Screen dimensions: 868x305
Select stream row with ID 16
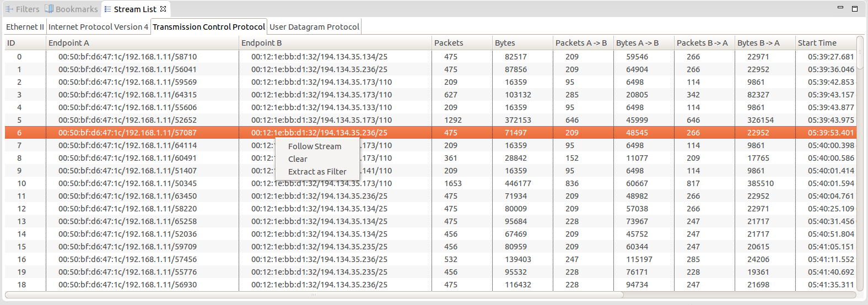[127, 259]
